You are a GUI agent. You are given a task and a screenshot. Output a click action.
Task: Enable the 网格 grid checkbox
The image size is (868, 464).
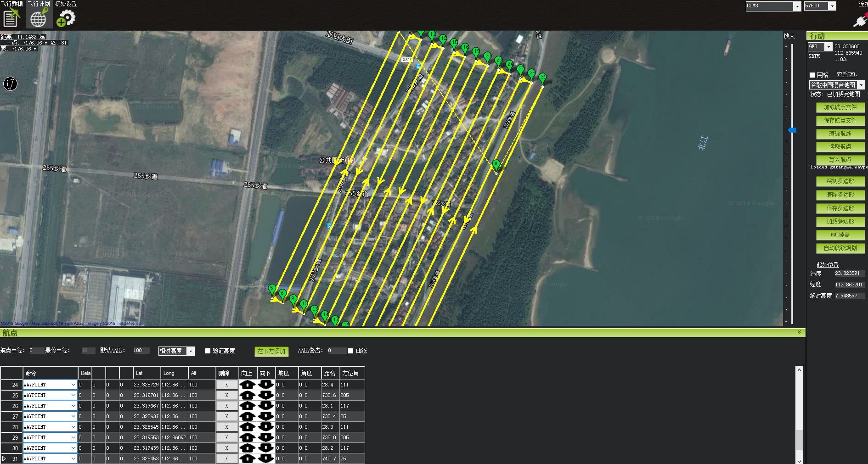[x=812, y=75]
